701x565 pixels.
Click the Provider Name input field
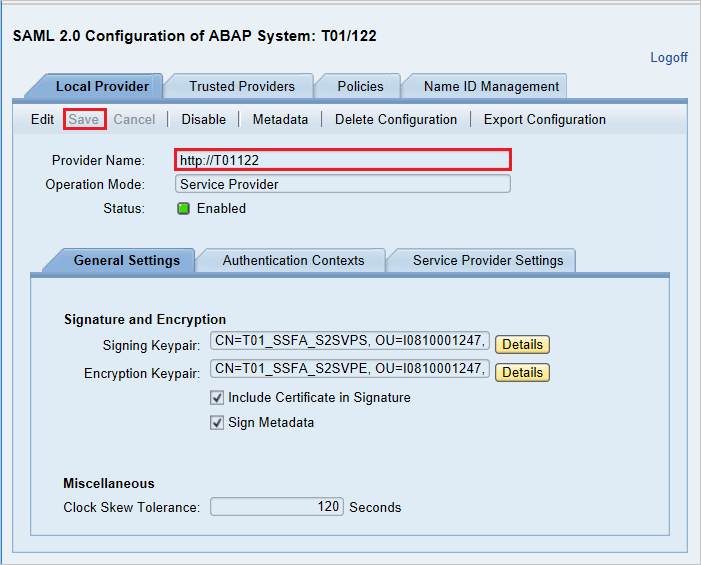pyautogui.click(x=342, y=160)
